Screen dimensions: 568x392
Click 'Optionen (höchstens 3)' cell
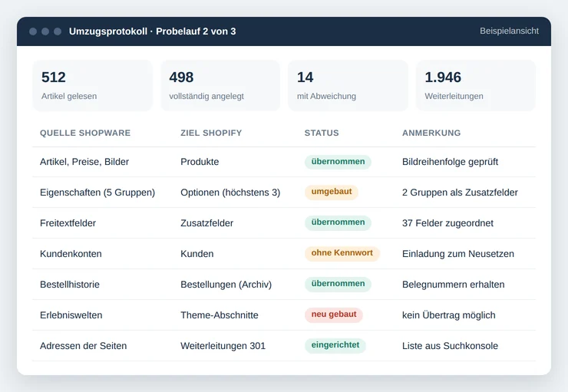click(x=230, y=193)
